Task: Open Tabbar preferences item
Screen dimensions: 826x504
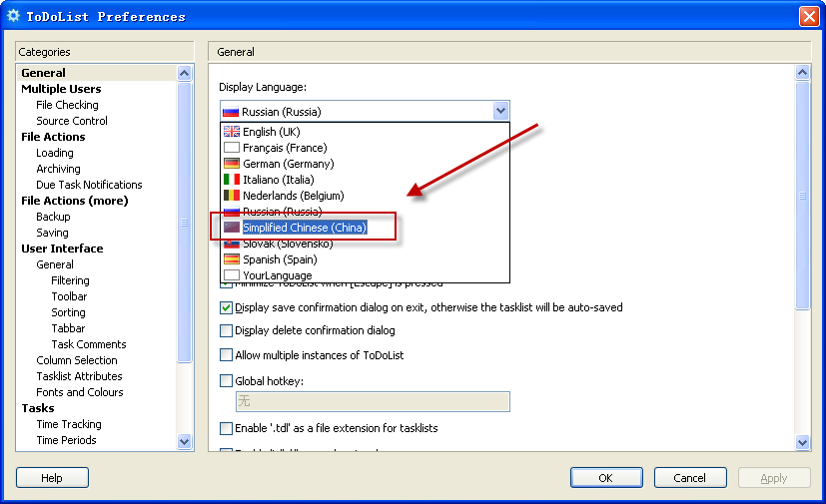Action: tap(68, 328)
